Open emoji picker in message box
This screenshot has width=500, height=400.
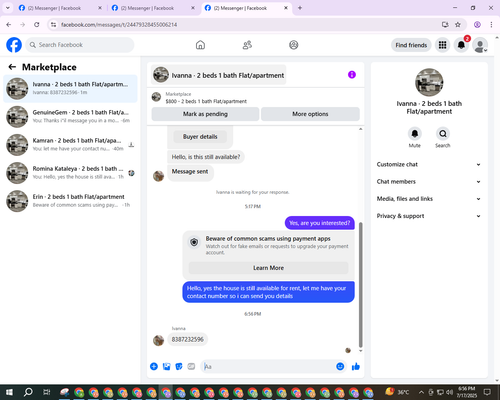click(340, 366)
